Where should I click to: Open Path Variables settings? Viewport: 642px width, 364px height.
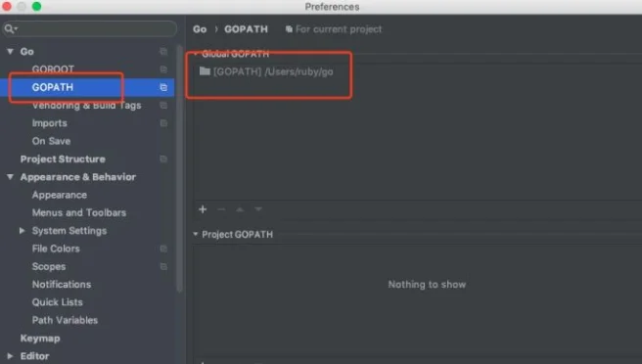pos(65,320)
